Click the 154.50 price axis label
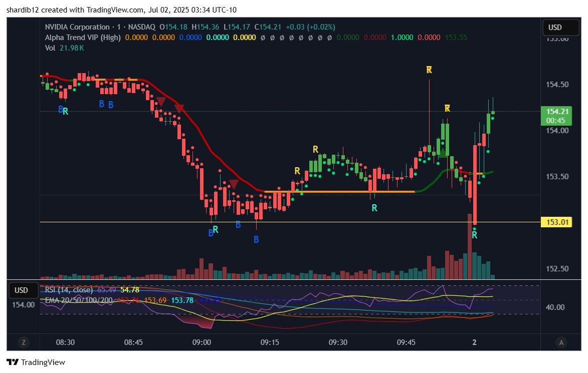Screen dimensions: 588x373 click(x=557, y=85)
